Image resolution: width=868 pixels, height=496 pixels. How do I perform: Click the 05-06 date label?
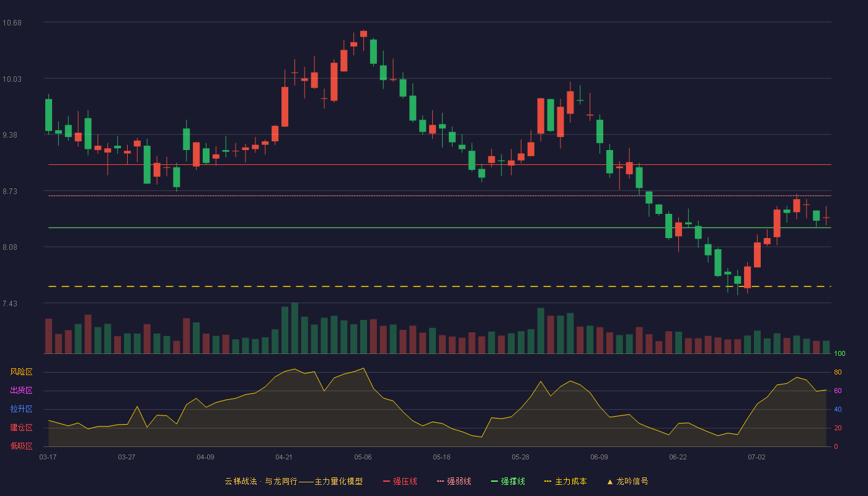coord(363,457)
